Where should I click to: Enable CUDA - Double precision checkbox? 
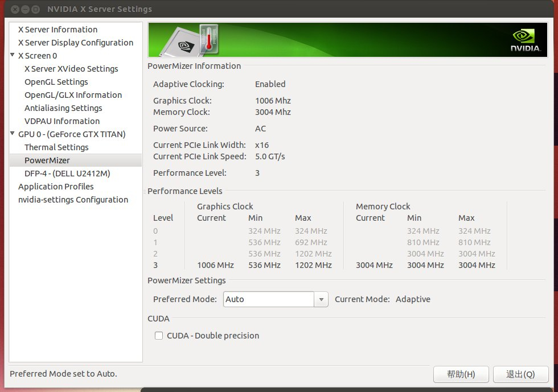point(159,336)
